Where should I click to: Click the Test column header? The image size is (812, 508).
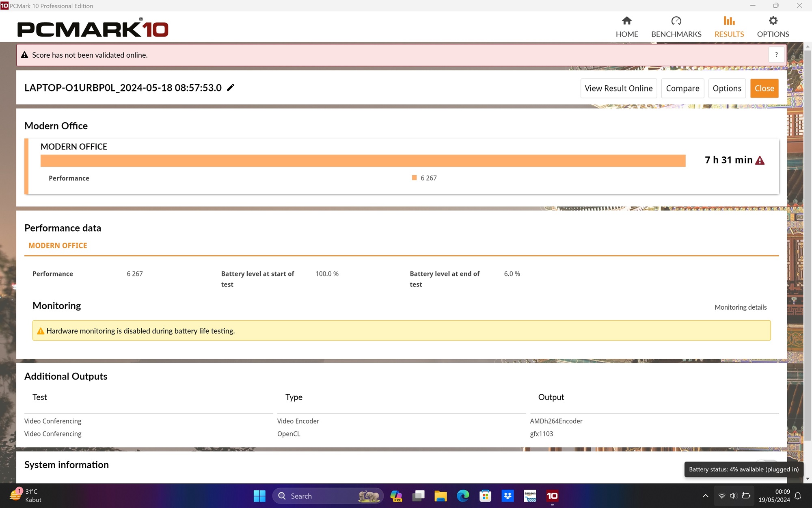(40, 397)
